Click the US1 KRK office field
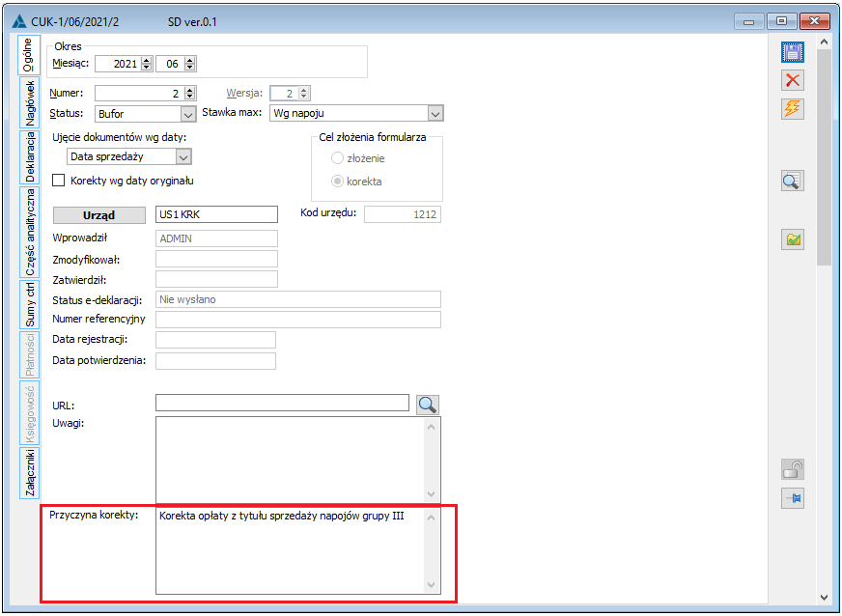The image size is (842, 616). coord(216,214)
